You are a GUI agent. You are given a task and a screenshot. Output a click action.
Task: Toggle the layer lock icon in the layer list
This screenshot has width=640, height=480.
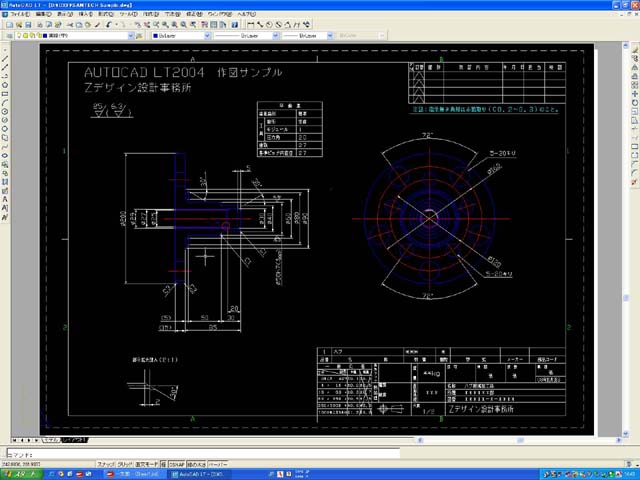pyautogui.click(x=39, y=36)
